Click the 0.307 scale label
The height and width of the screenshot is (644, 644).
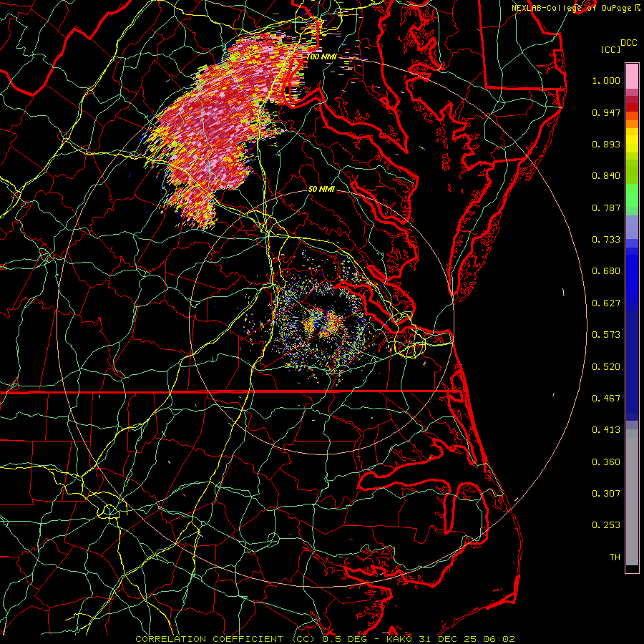(x=606, y=494)
